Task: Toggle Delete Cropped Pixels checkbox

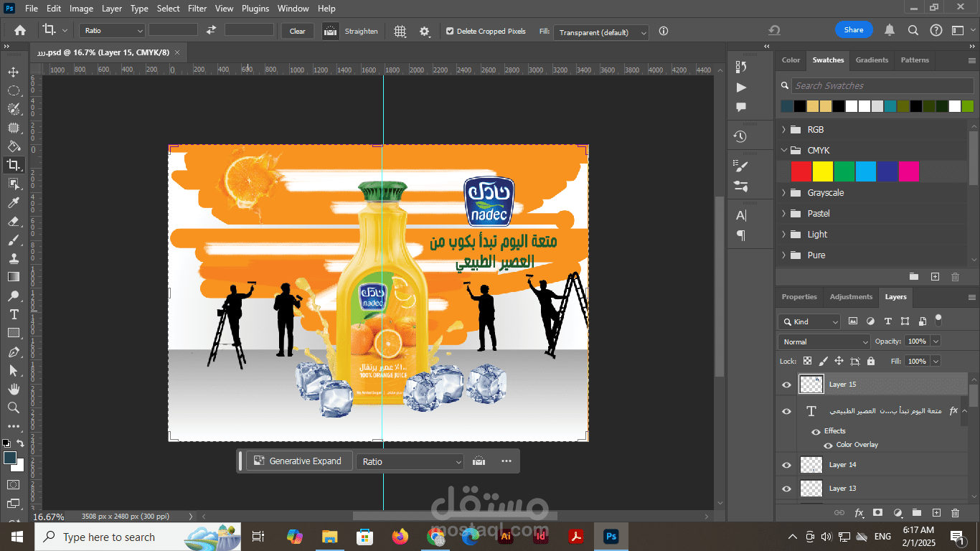Action: point(450,32)
